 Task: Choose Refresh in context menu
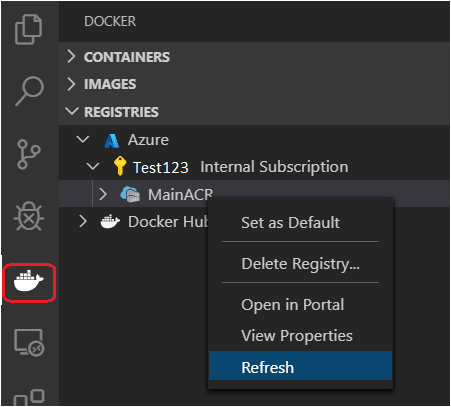coord(300,365)
